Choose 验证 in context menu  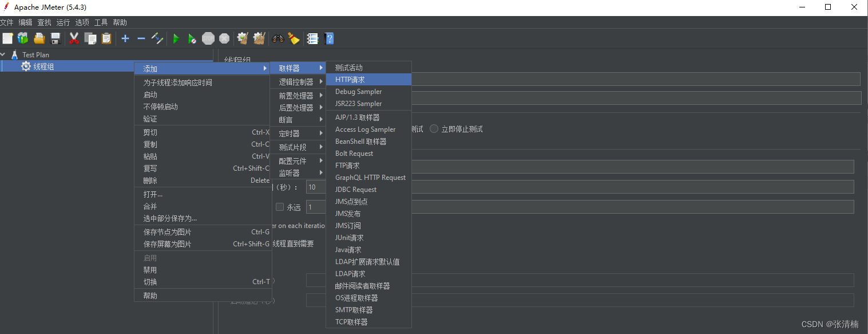click(202, 119)
